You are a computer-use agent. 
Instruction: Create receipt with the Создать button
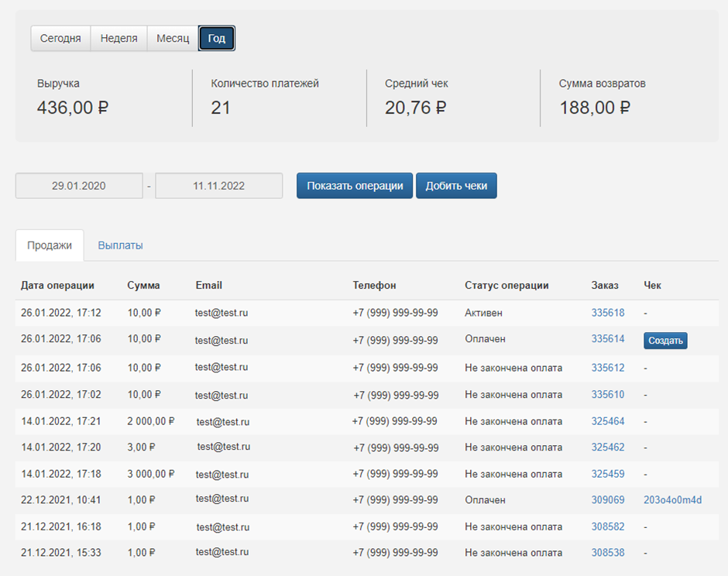point(665,341)
